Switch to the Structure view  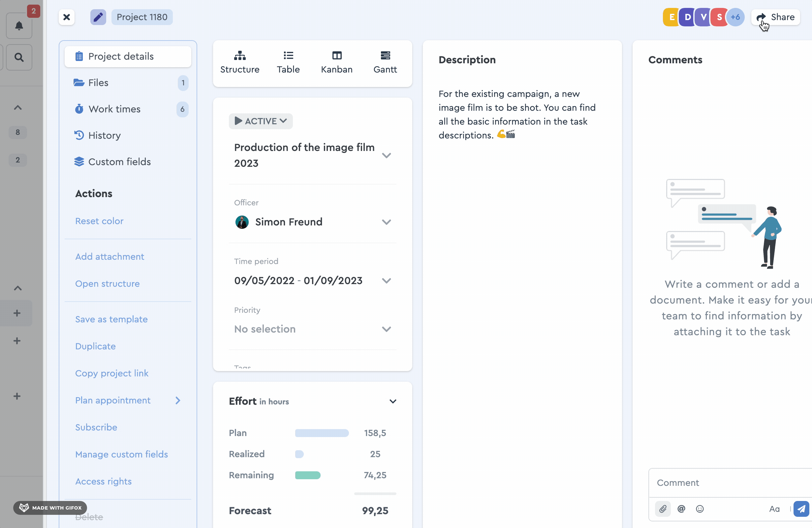(240, 62)
